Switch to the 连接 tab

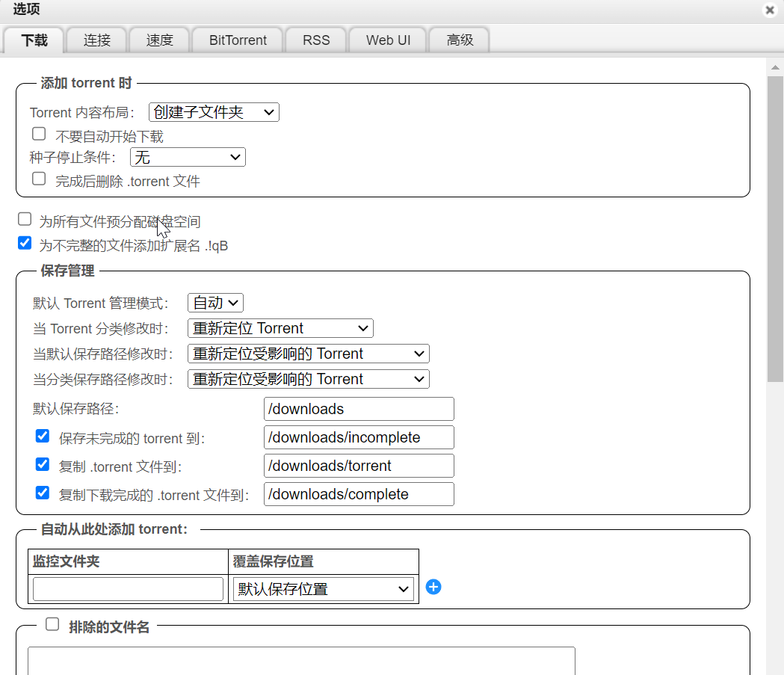pos(95,40)
